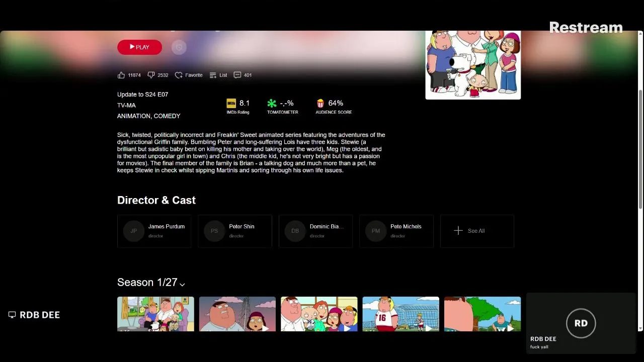Viewport: 644px width, 362px height.
Task: Play second episode thumbnail with Peter and tower
Action: tap(237, 314)
